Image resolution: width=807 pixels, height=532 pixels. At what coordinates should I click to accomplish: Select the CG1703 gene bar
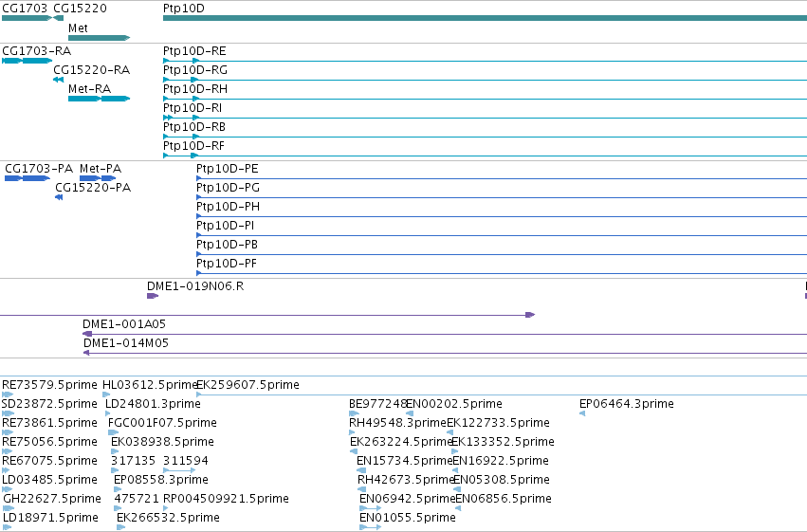pos(27,18)
